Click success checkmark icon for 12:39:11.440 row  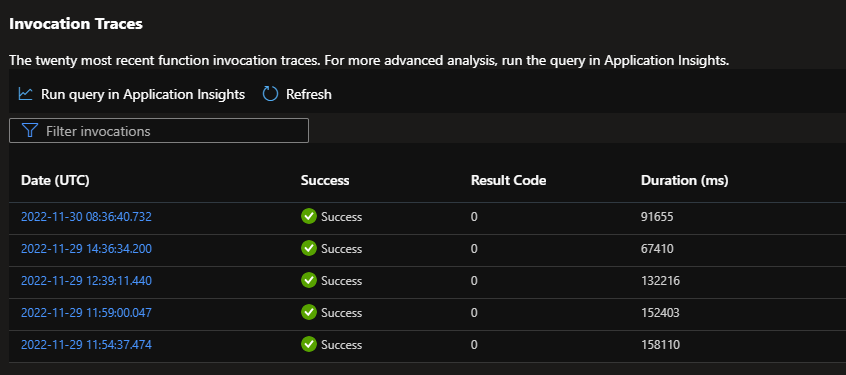pyautogui.click(x=309, y=281)
